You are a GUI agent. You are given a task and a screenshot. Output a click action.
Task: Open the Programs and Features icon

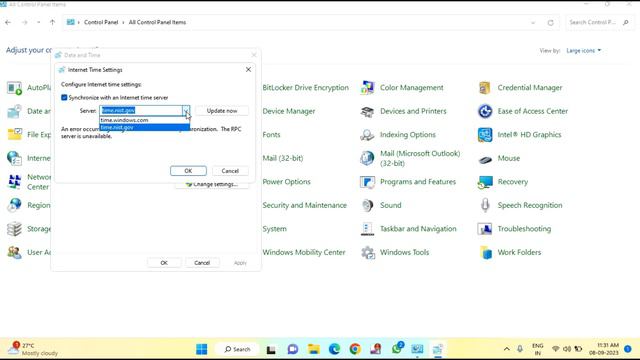coord(367,182)
